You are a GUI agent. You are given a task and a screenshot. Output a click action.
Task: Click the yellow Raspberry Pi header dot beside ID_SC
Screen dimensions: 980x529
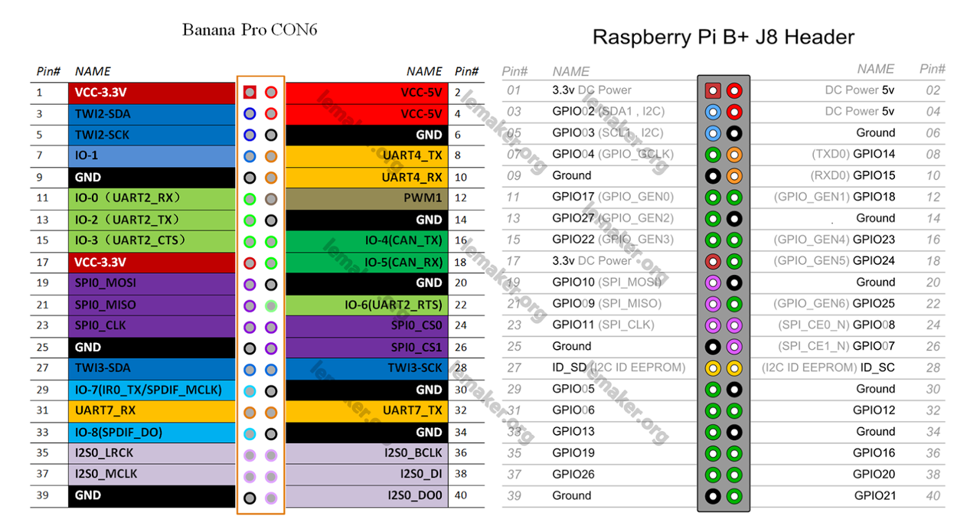[734, 368]
